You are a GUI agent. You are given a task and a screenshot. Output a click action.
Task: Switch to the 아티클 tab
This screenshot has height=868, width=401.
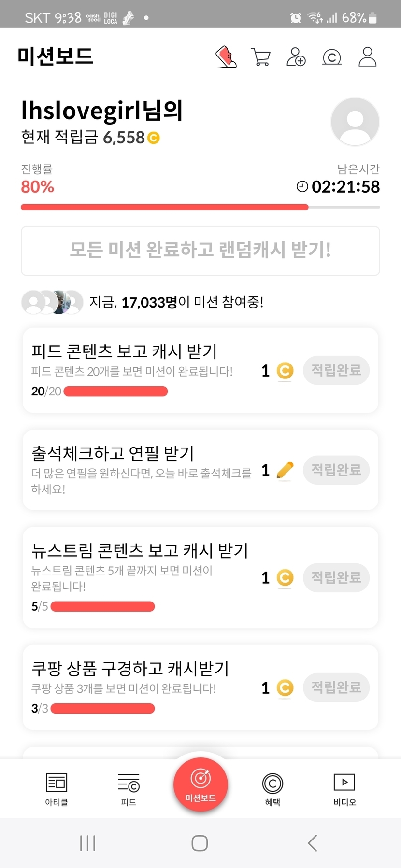pyautogui.click(x=57, y=788)
